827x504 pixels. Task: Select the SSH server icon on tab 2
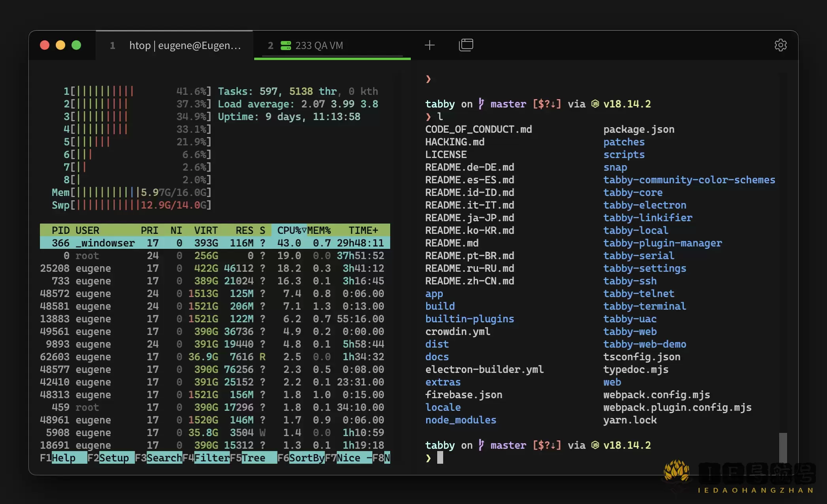[x=285, y=45]
